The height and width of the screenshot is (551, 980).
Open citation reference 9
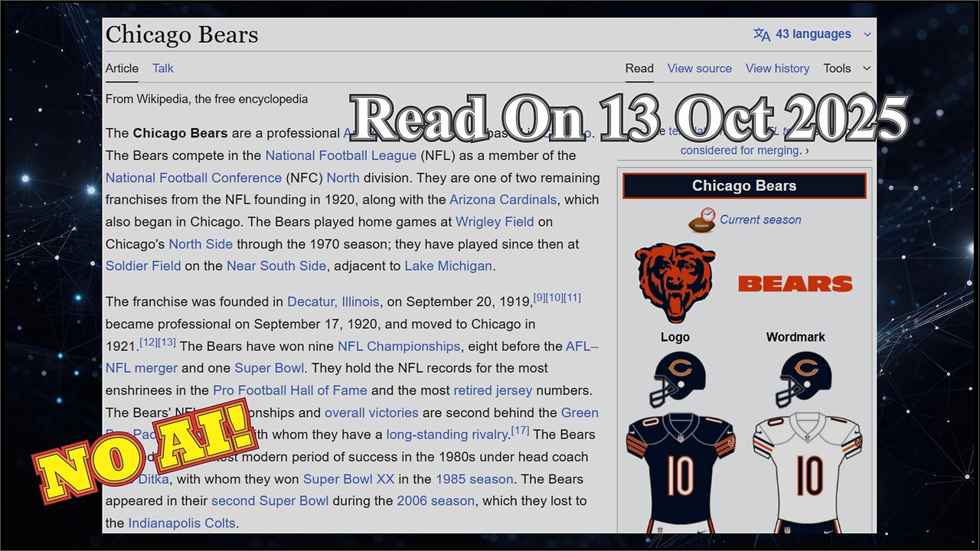[540, 298]
